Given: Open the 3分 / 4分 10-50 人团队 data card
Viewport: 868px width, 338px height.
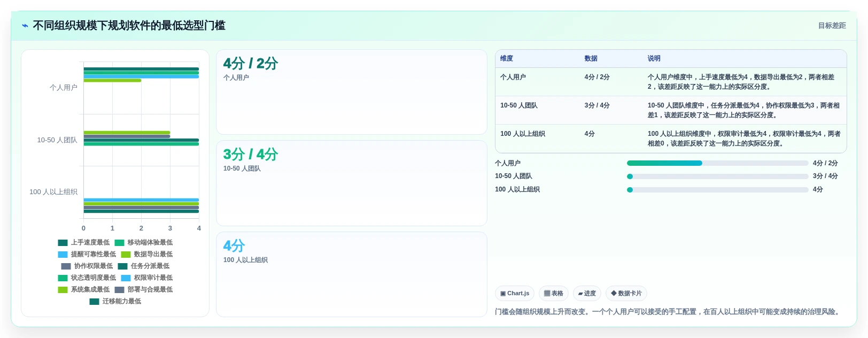Looking at the screenshot, I should point(352,183).
